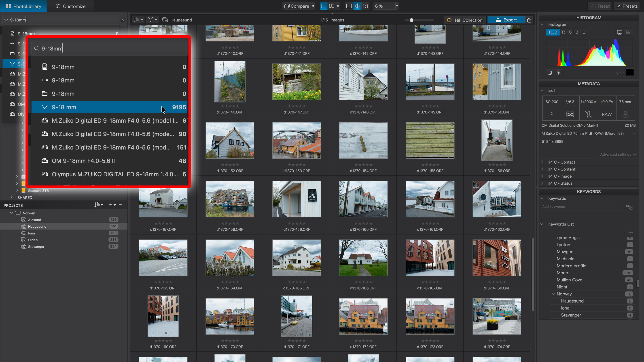
Task: Click the Add keywords input field
Action: (582, 207)
